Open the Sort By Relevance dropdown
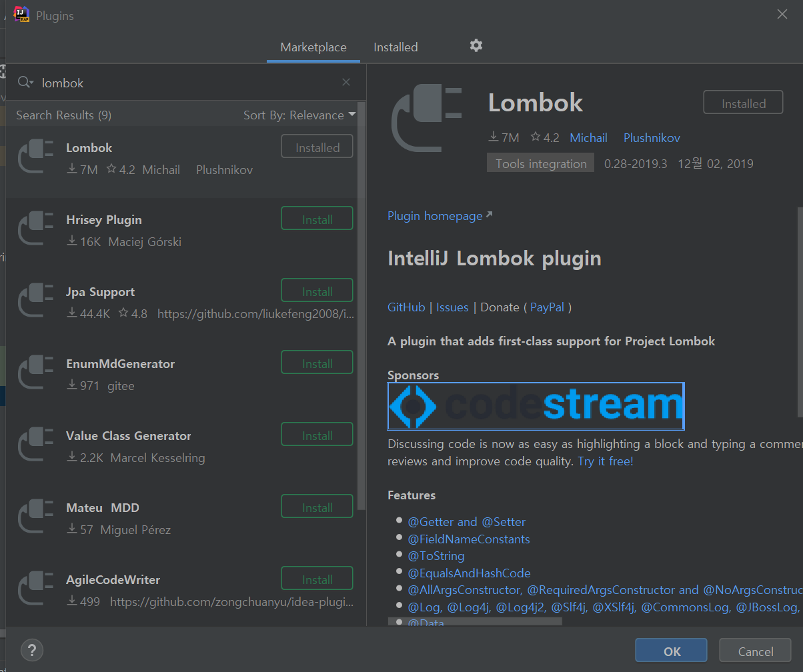Screen dimensions: 803x672 pyautogui.click(x=299, y=115)
